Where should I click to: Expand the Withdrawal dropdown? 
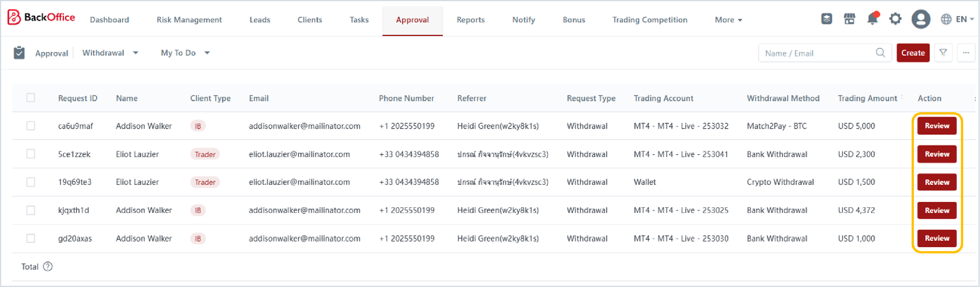pos(110,53)
